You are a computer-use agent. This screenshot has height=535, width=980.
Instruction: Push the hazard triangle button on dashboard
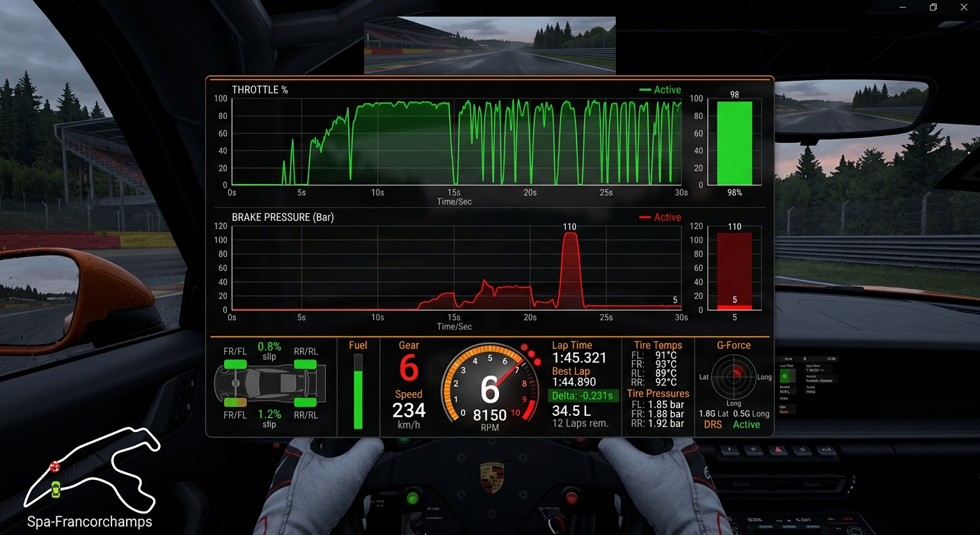click(x=777, y=450)
